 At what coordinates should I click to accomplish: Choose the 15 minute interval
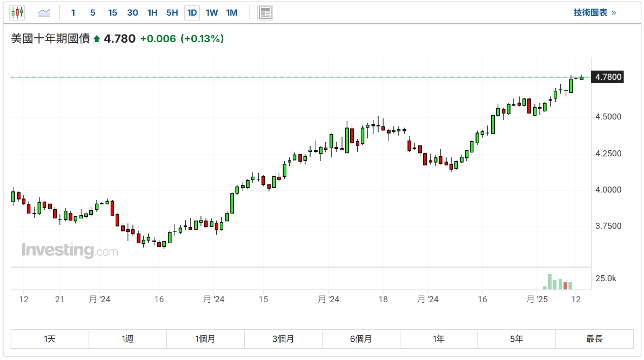tap(112, 13)
